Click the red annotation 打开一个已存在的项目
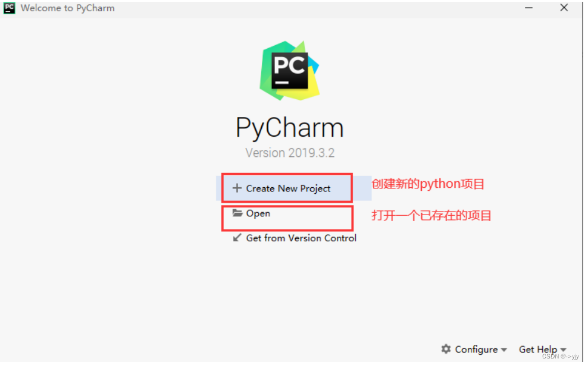The image size is (588, 365). pyautogui.click(x=431, y=215)
